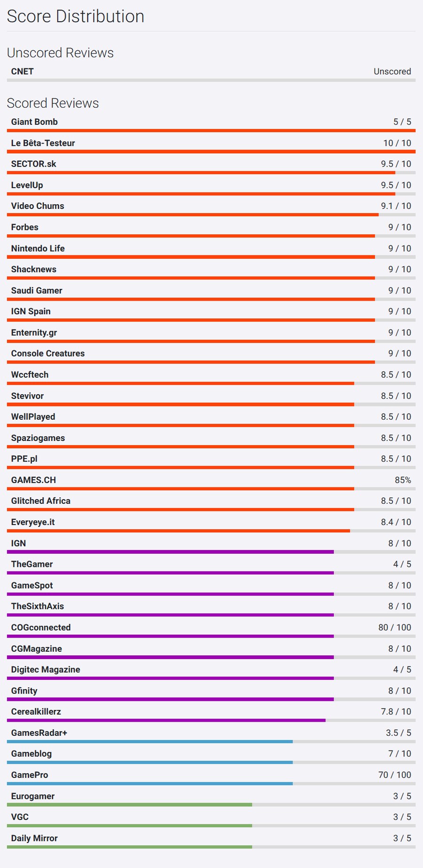Select the SECTOR.sk review entry
This screenshot has width=423, height=868.
[33, 164]
